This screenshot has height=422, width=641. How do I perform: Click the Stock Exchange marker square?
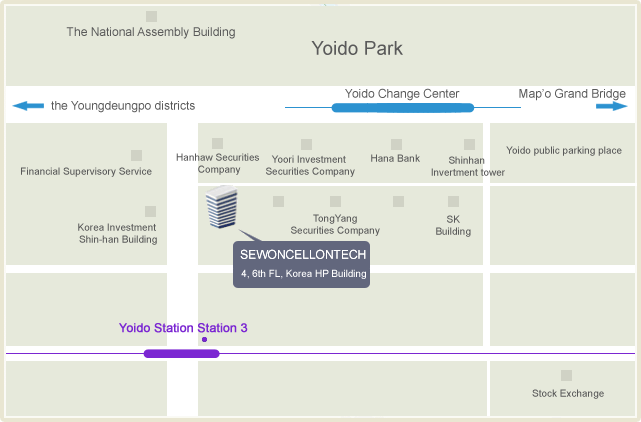pos(567,375)
